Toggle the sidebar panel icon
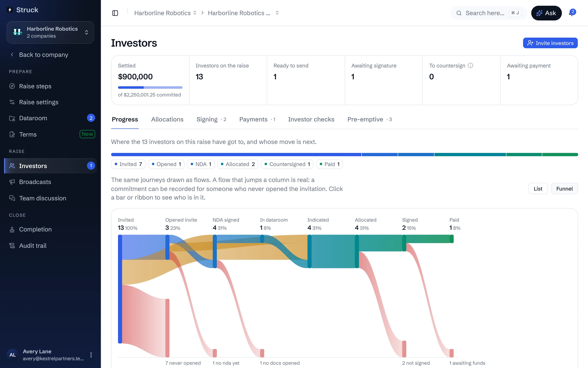The height and width of the screenshot is (368, 588). coord(115,13)
